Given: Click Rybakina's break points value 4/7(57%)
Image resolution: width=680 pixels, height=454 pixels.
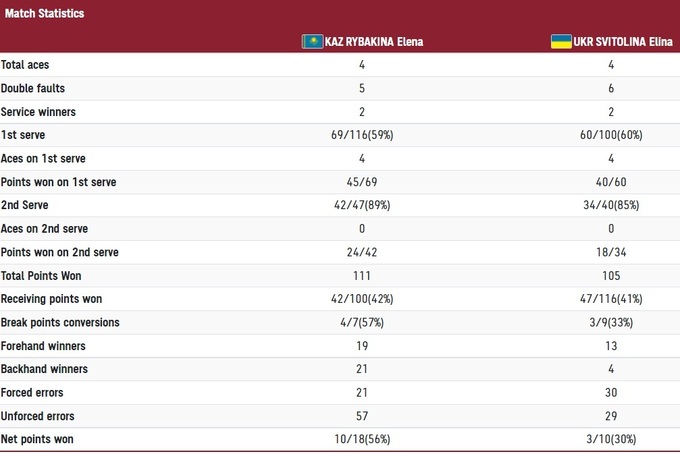Looking at the screenshot, I should point(360,322).
